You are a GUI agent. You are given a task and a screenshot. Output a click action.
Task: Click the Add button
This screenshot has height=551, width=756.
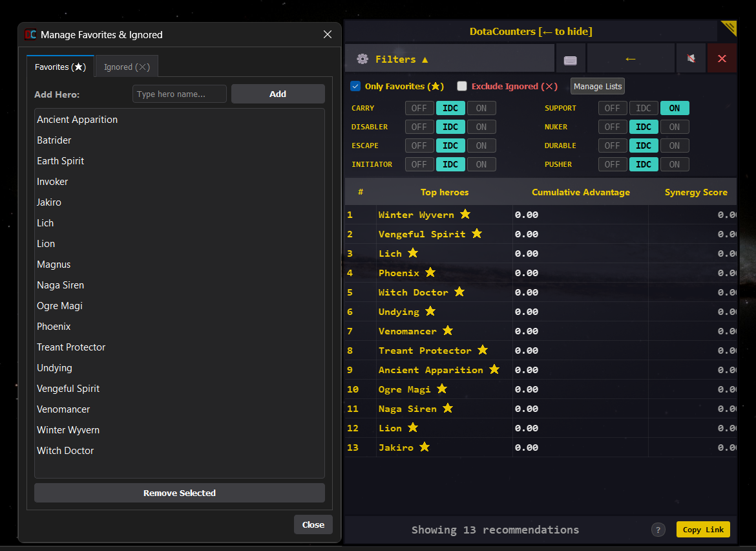[278, 94]
